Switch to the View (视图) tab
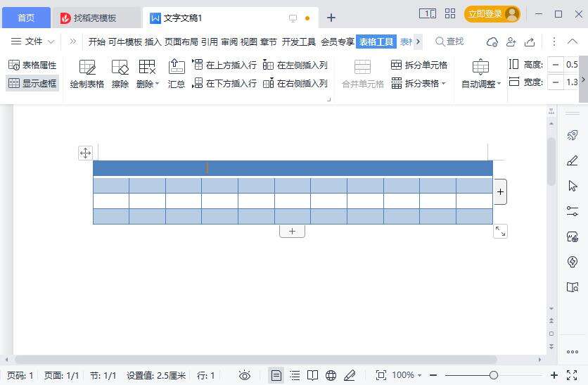Screen dimensions: 588x385 (x=248, y=42)
